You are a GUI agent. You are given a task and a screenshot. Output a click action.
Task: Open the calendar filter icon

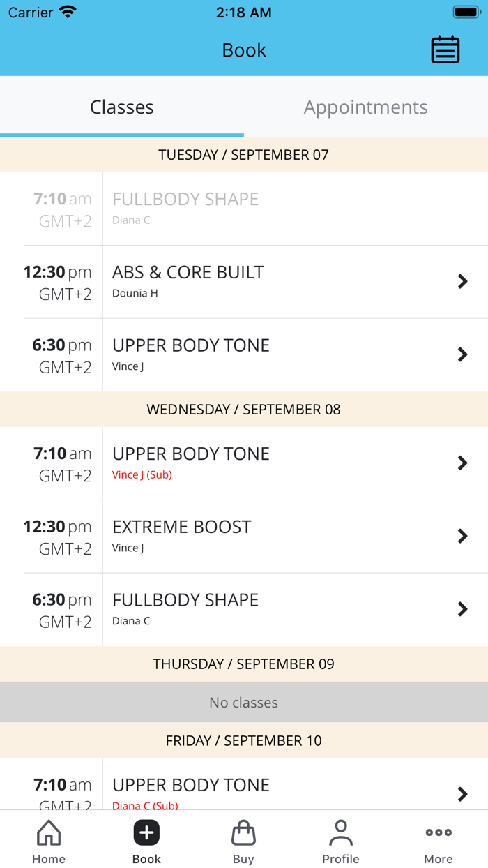(x=445, y=50)
